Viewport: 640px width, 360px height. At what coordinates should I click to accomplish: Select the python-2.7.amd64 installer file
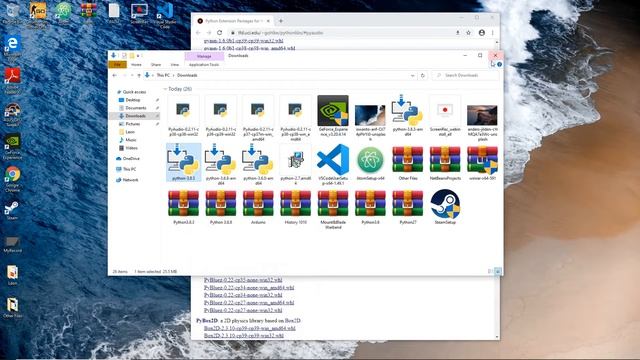coord(296,164)
